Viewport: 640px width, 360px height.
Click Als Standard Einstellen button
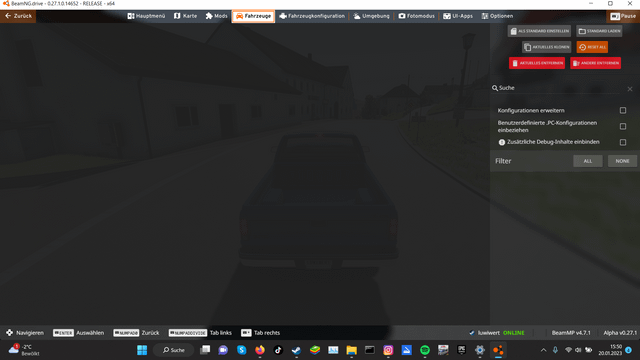click(539, 31)
